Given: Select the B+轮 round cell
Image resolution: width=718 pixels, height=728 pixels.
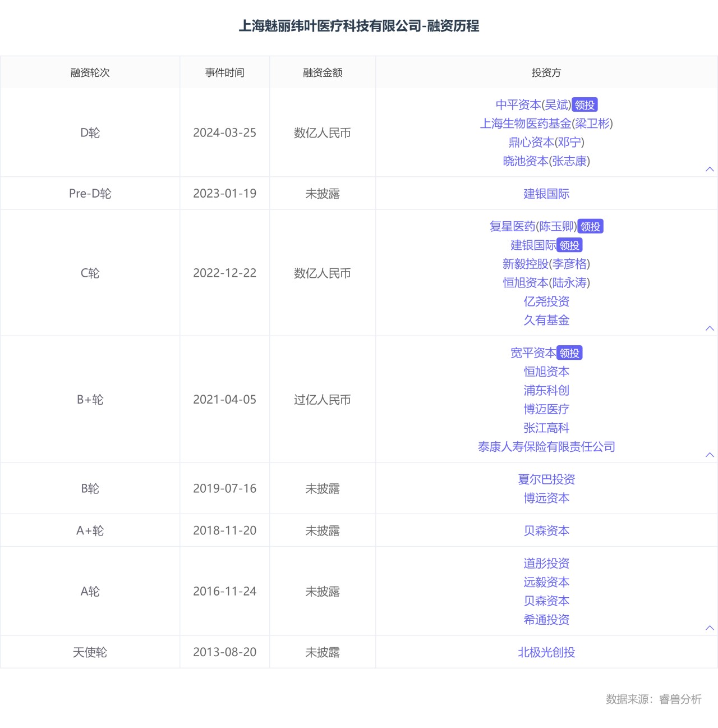Looking at the screenshot, I should pyautogui.click(x=90, y=400).
